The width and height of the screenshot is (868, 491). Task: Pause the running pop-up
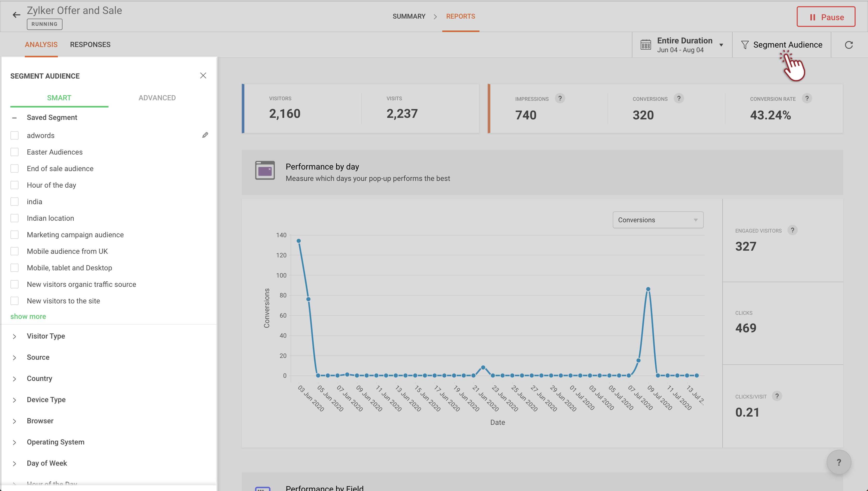pyautogui.click(x=826, y=17)
